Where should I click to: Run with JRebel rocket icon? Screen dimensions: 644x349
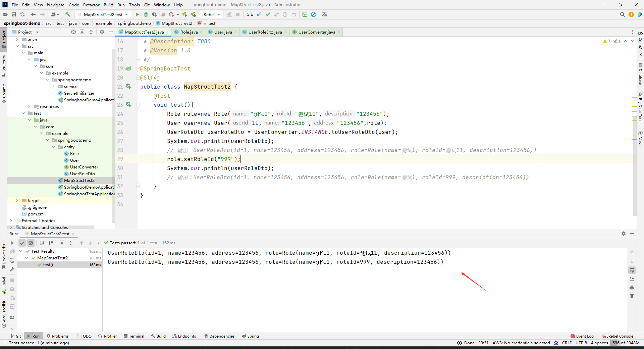pyautogui.click(x=184, y=14)
